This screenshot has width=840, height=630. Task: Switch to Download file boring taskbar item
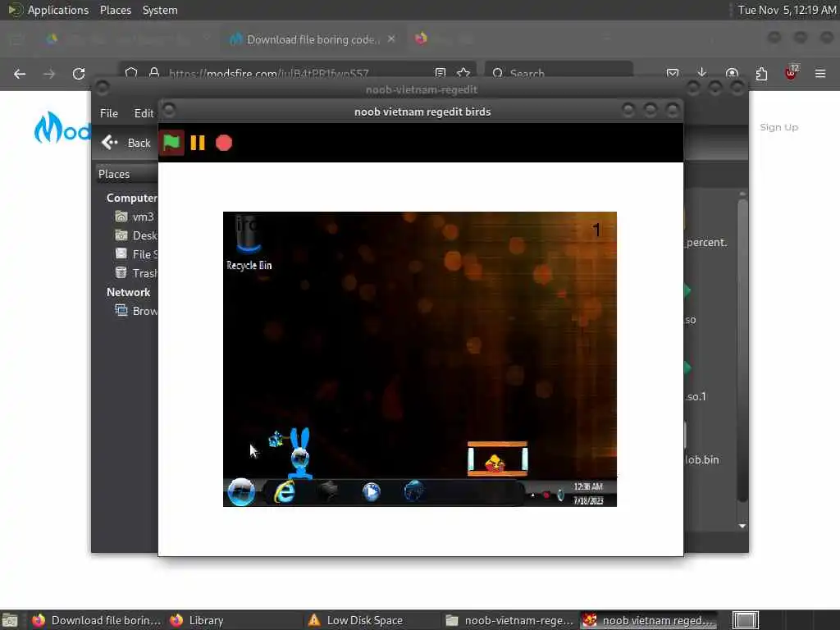(97, 620)
